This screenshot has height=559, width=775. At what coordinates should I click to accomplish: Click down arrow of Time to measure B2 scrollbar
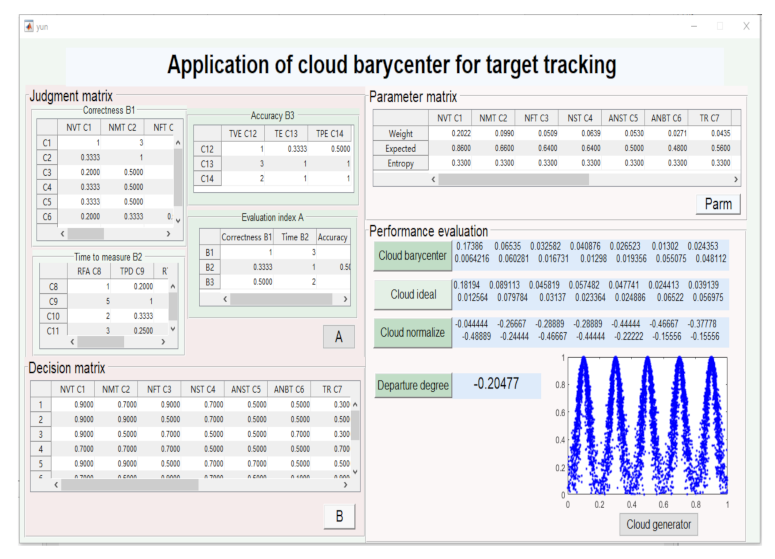pyautogui.click(x=174, y=330)
